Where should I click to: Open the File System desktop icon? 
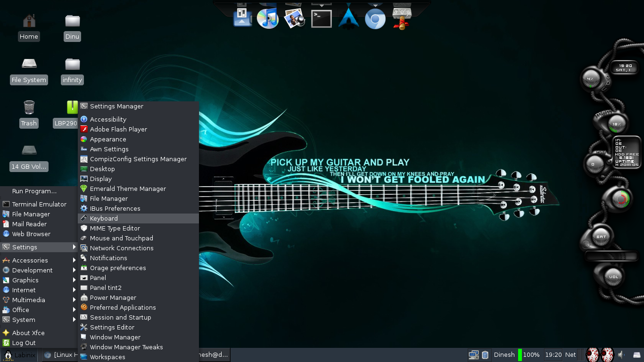pyautogui.click(x=29, y=71)
